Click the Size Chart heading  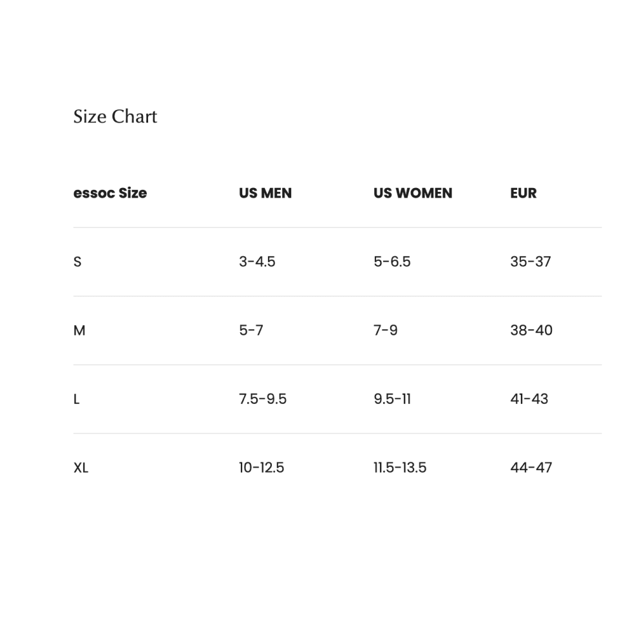[x=115, y=117]
